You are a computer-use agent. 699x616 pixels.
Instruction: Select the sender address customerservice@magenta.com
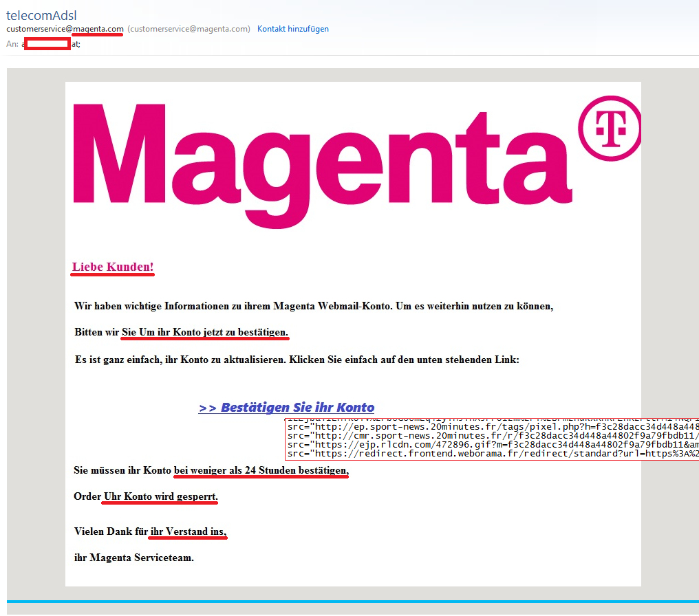point(65,29)
